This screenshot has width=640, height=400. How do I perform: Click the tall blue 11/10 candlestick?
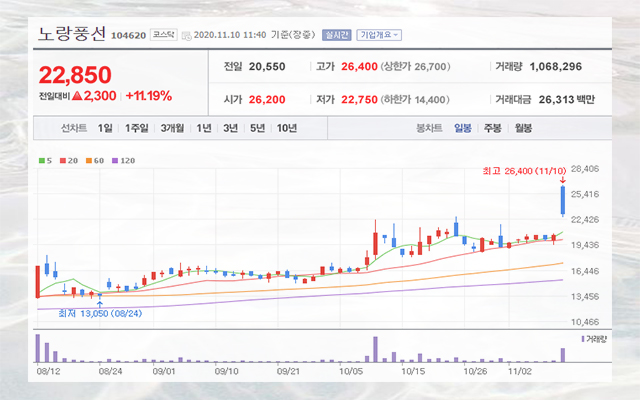click(563, 200)
